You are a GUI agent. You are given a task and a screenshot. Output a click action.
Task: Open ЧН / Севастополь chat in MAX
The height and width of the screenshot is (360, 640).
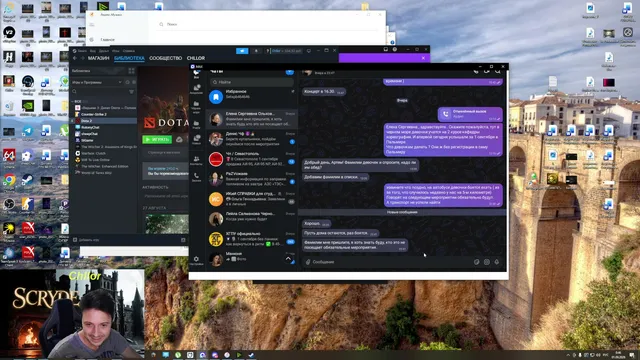pos(251,159)
